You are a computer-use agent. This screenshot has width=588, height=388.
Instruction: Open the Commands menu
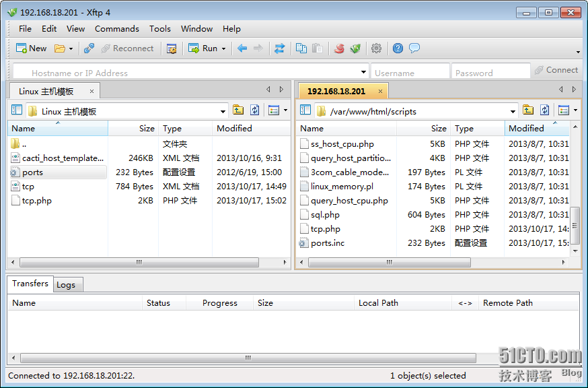(117, 28)
